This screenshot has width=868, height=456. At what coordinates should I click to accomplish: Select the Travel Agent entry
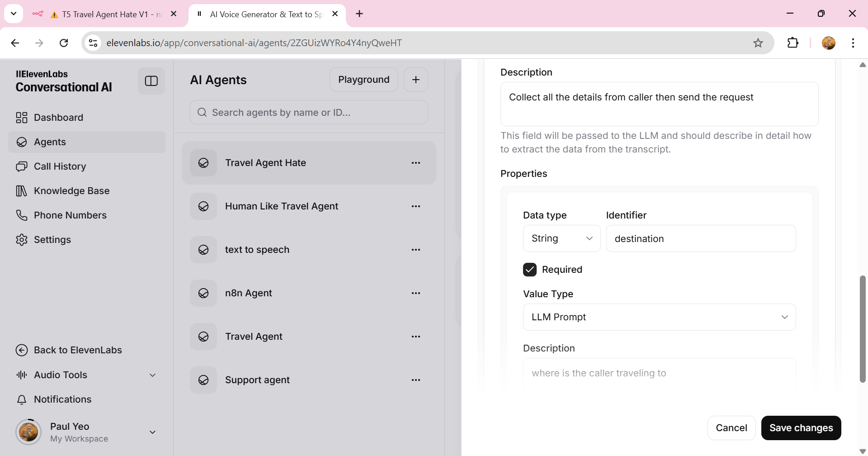click(x=309, y=337)
